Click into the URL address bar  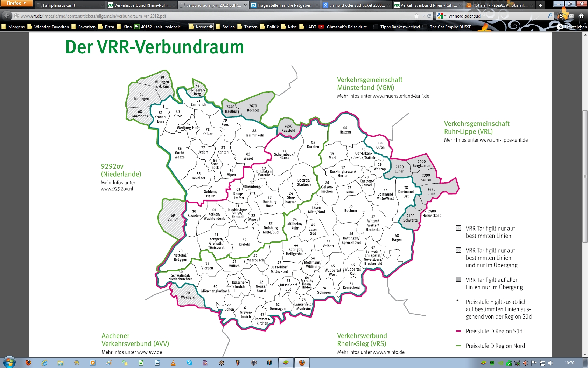(210, 16)
